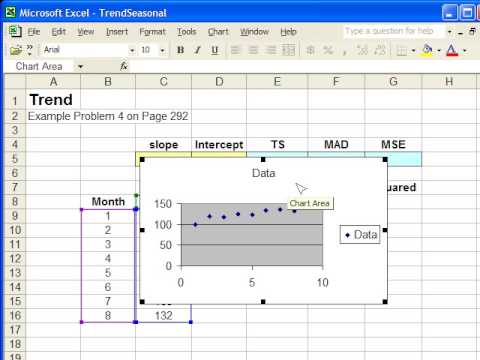Click the slope header cell
480x360 pixels.
tap(163, 145)
